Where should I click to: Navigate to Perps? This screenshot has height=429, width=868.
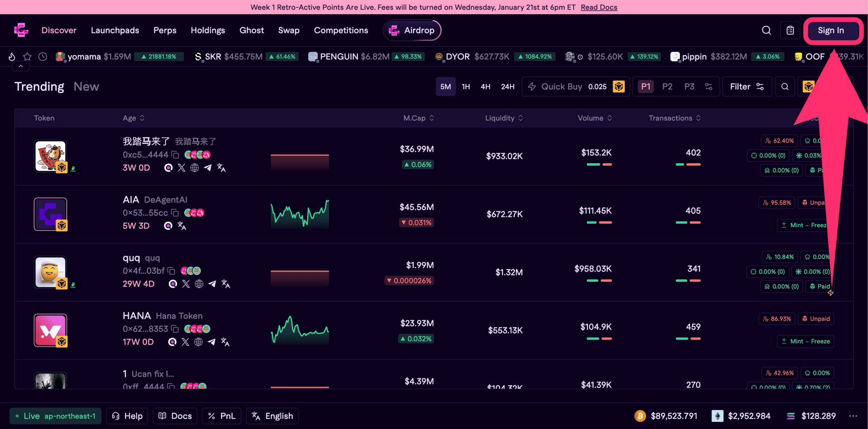(x=165, y=30)
